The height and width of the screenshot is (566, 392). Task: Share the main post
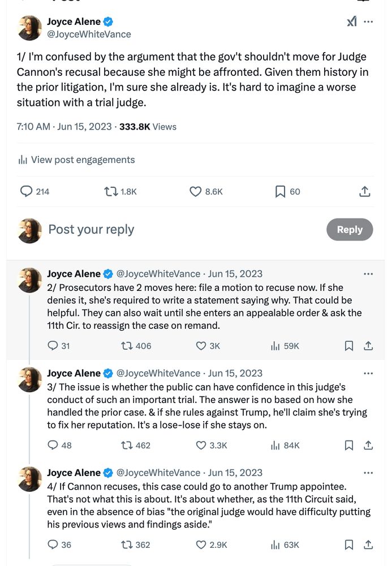click(365, 192)
